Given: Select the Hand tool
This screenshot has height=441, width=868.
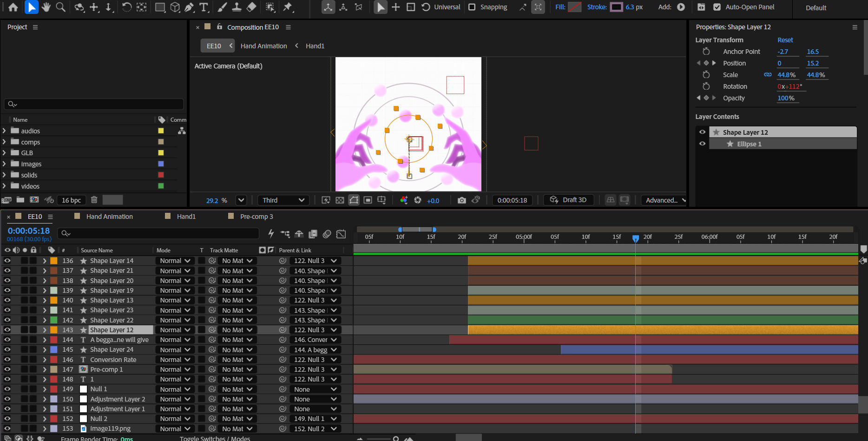Looking at the screenshot, I should click(46, 7).
